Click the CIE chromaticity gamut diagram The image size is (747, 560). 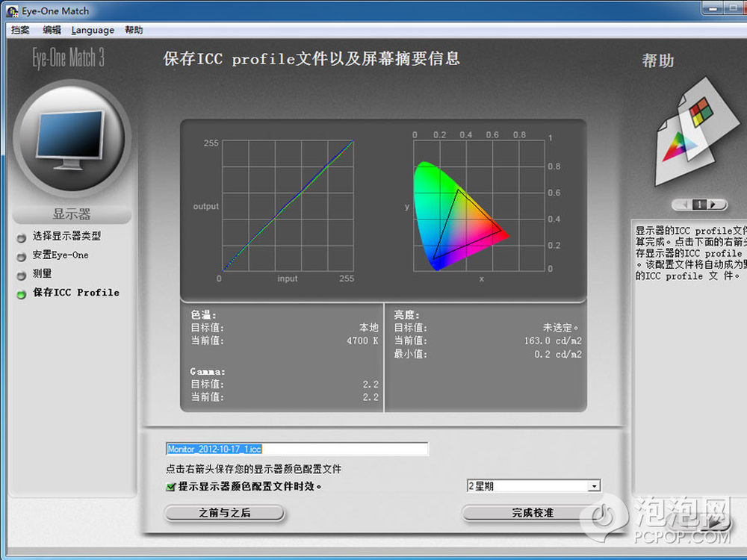pos(480,206)
